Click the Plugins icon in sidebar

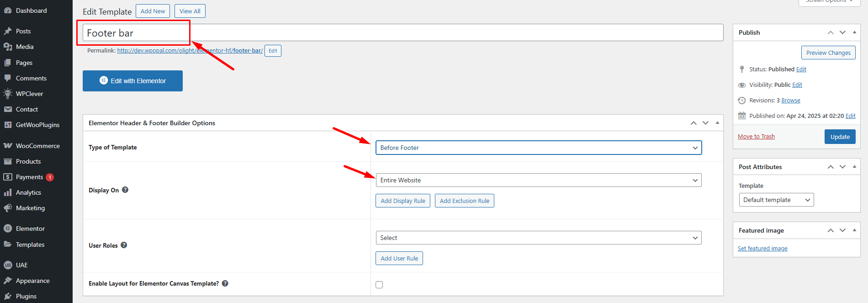pos(8,296)
